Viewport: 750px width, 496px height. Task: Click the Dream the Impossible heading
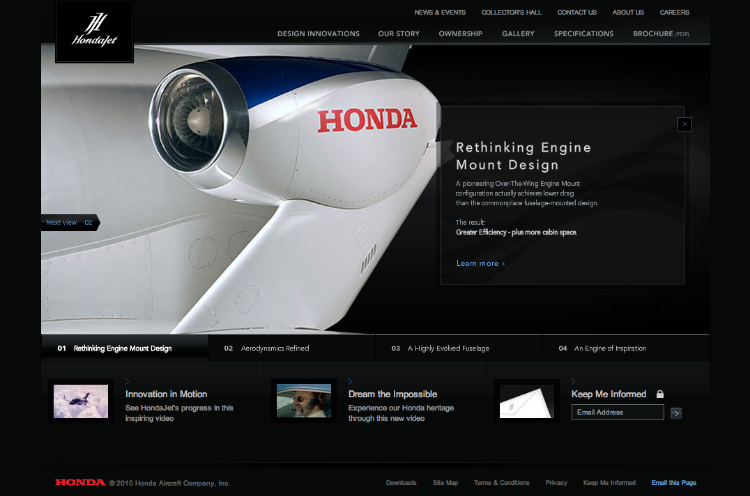point(393,394)
